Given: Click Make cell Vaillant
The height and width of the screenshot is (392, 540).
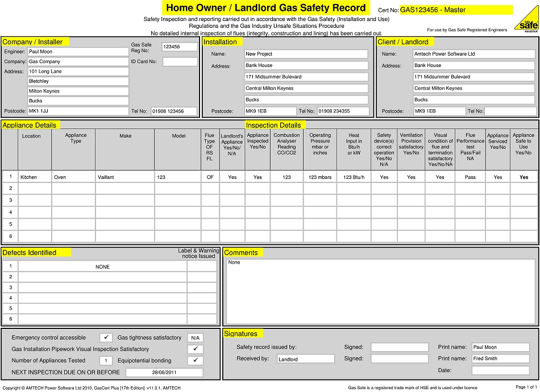Looking at the screenshot, I should [125, 177].
